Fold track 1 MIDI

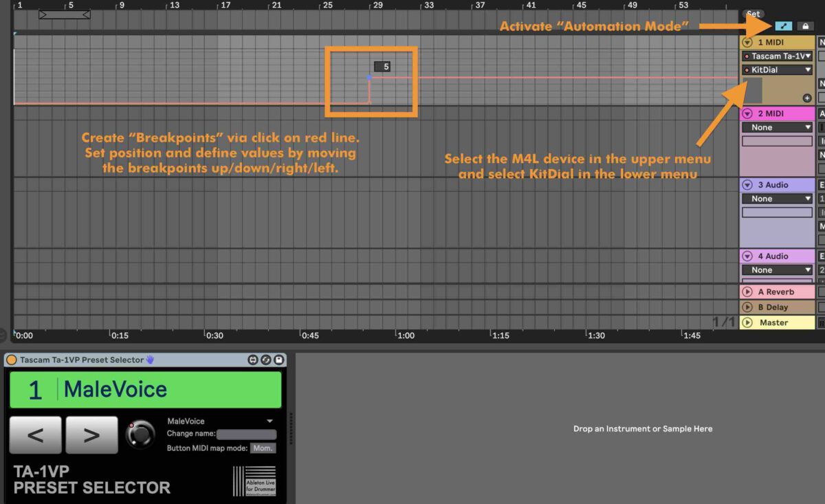point(748,43)
